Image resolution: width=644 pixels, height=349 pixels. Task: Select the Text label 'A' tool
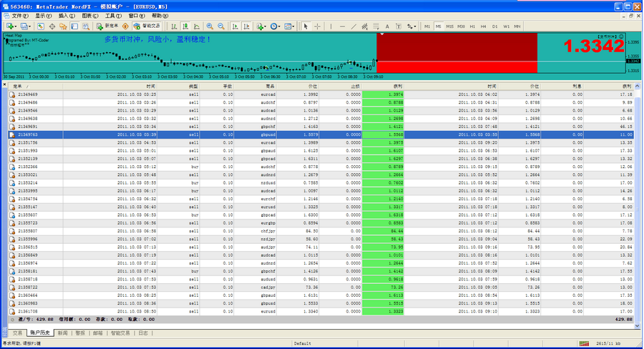pyautogui.click(x=389, y=26)
